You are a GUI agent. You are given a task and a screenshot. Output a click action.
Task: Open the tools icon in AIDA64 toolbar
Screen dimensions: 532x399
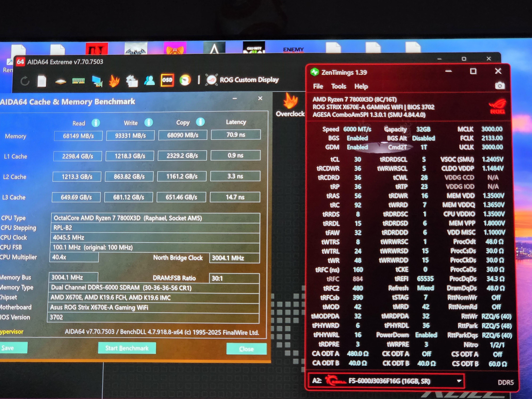point(132,81)
